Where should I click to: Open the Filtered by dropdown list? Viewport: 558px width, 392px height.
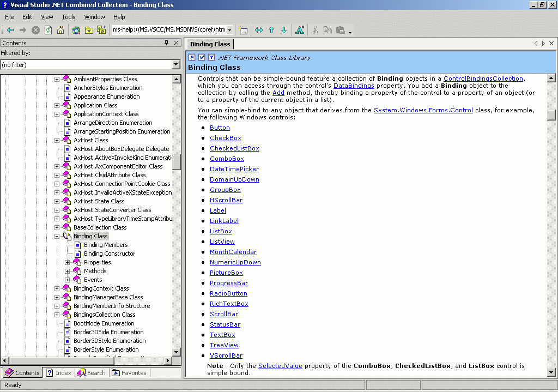click(175, 64)
